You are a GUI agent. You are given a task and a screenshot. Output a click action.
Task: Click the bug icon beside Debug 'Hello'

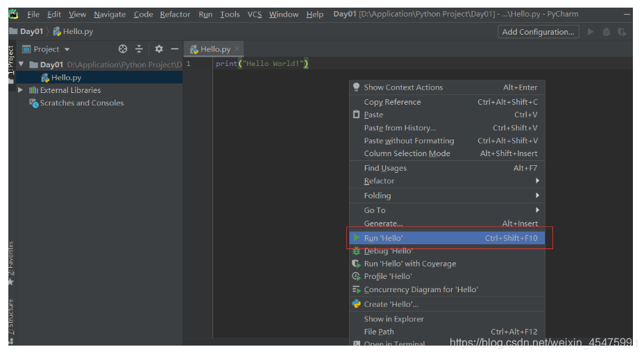356,251
